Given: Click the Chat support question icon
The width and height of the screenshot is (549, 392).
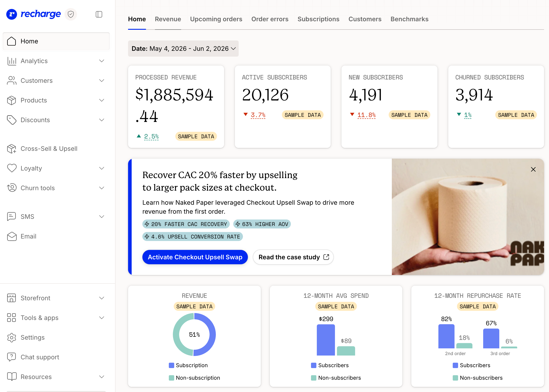Looking at the screenshot, I should tap(12, 357).
